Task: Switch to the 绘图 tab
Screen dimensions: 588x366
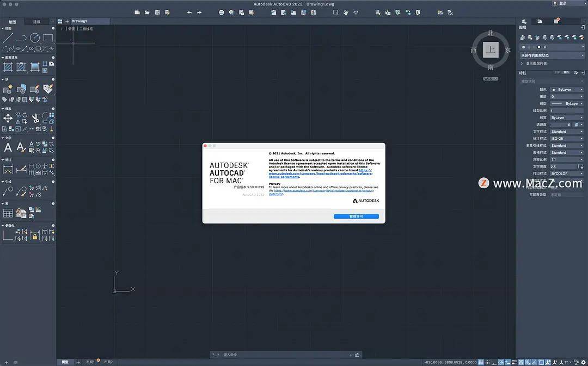Action: (13, 22)
